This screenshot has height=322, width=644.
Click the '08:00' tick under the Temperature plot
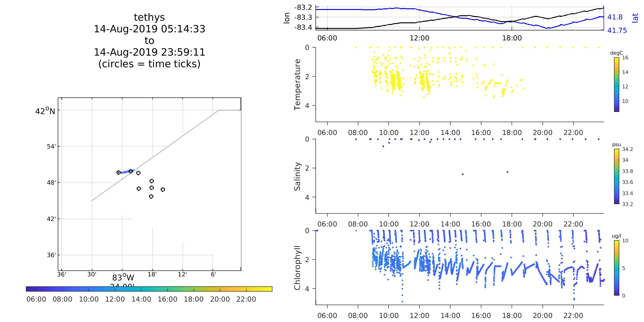[x=358, y=133]
